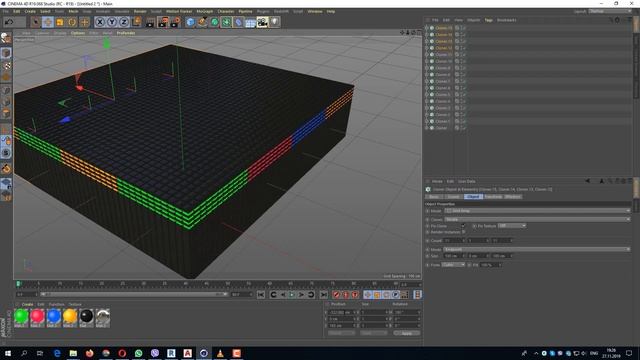640x360 pixels.
Task: Click Make Editable icon in left sidebar
Action: (6, 38)
